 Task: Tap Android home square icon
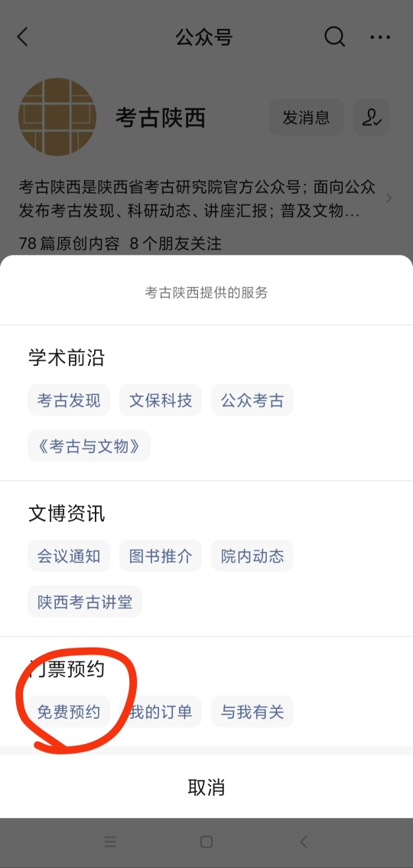point(206,842)
